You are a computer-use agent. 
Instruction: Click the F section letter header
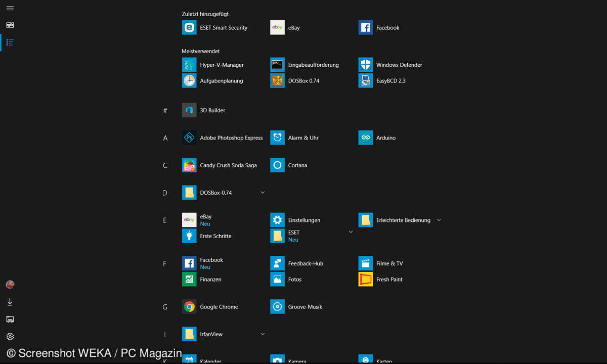point(165,264)
